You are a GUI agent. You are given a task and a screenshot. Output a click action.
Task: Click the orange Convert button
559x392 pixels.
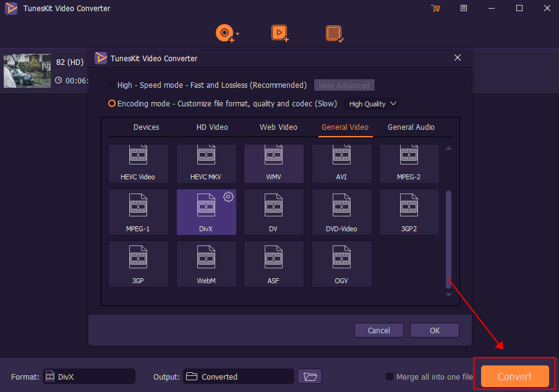coord(515,377)
